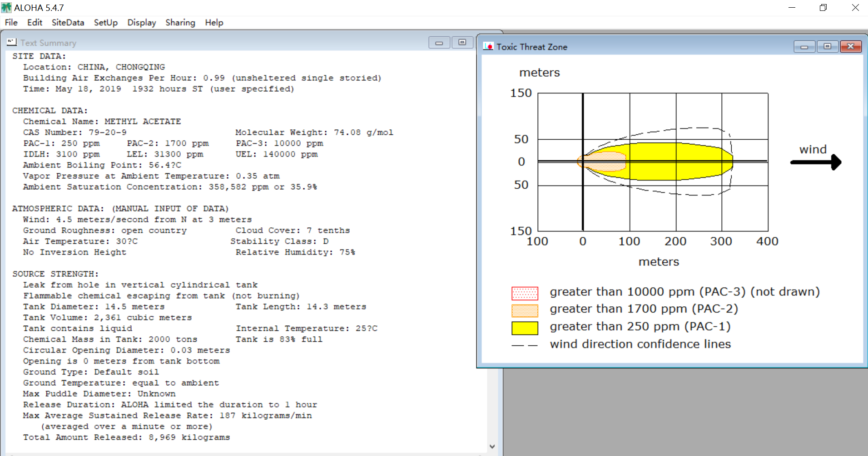Maximize the Text Summary window
Image resolution: width=868 pixels, height=456 pixels.
[x=462, y=43]
